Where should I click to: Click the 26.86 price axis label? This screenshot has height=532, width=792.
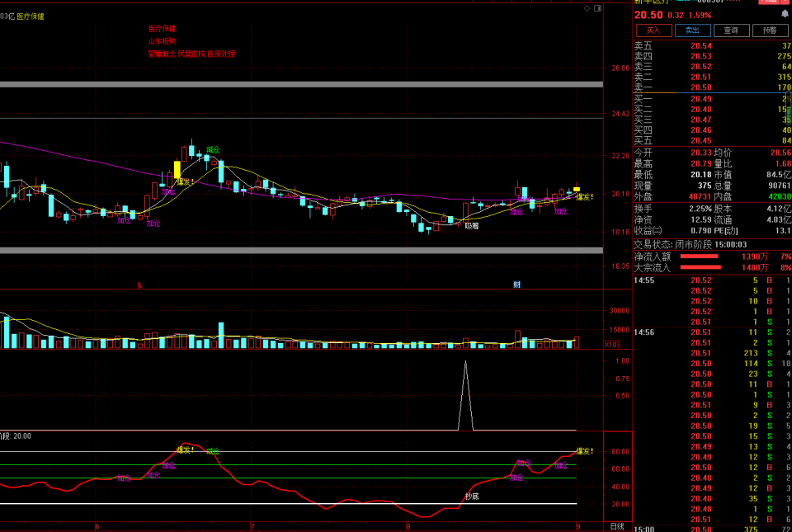coord(620,68)
